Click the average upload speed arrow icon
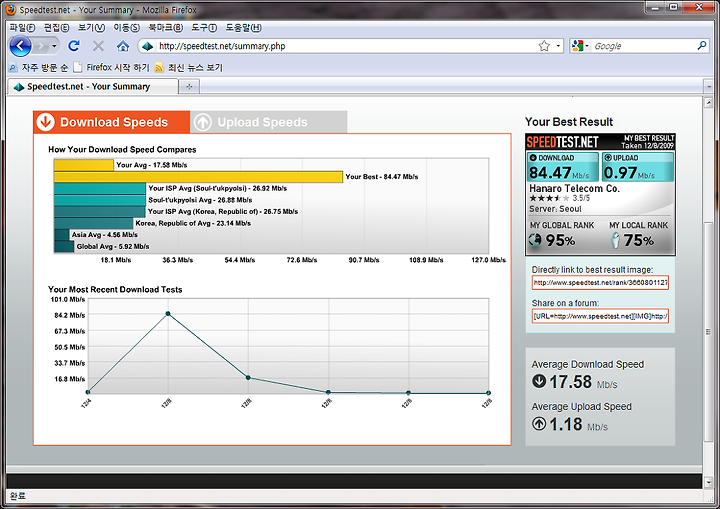This screenshot has width=720, height=509. (539, 424)
